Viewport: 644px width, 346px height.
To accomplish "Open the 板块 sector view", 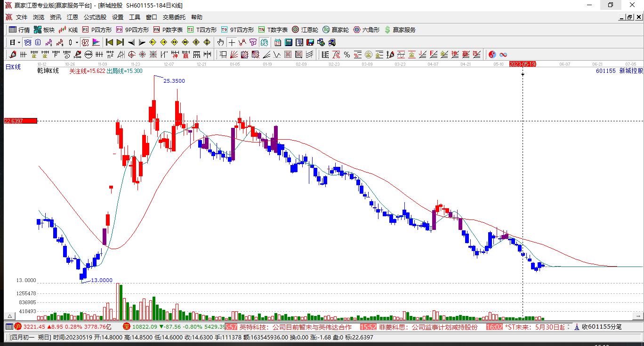I will (x=44, y=30).
